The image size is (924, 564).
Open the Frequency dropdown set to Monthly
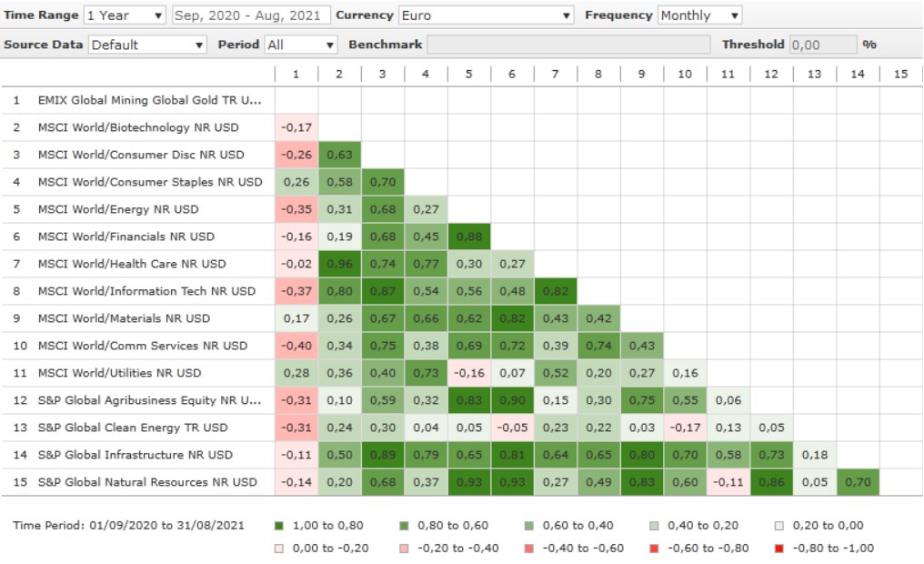[699, 15]
